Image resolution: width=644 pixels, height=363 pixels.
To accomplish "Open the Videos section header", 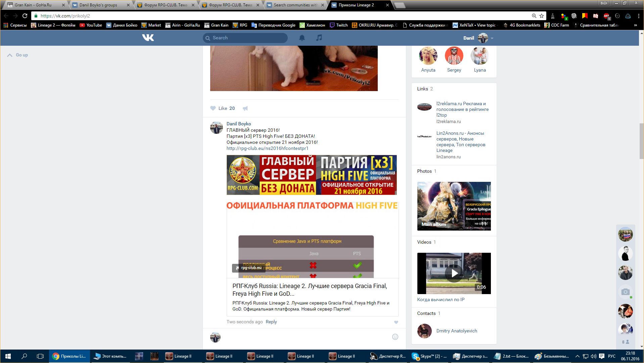I will [x=426, y=242].
